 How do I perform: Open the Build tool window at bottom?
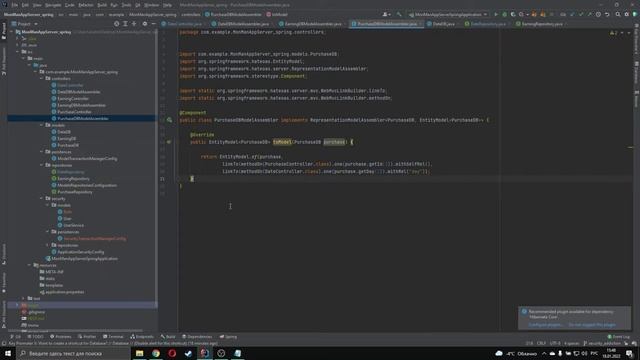coord(168,337)
